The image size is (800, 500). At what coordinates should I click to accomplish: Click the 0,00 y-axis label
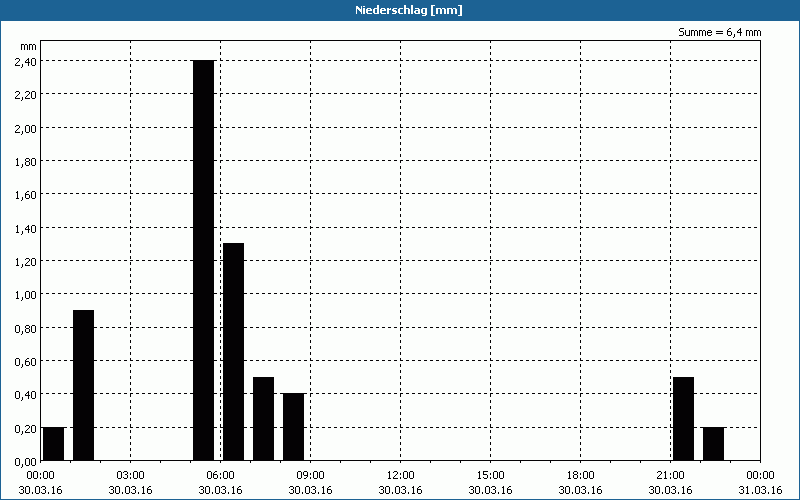click(x=26, y=461)
